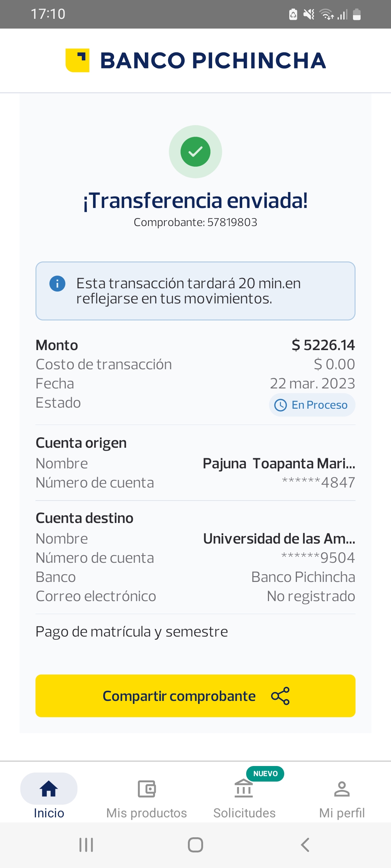The image size is (391, 868).
Task: Tap the Inicio home icon
Action: tap(49, 789)
